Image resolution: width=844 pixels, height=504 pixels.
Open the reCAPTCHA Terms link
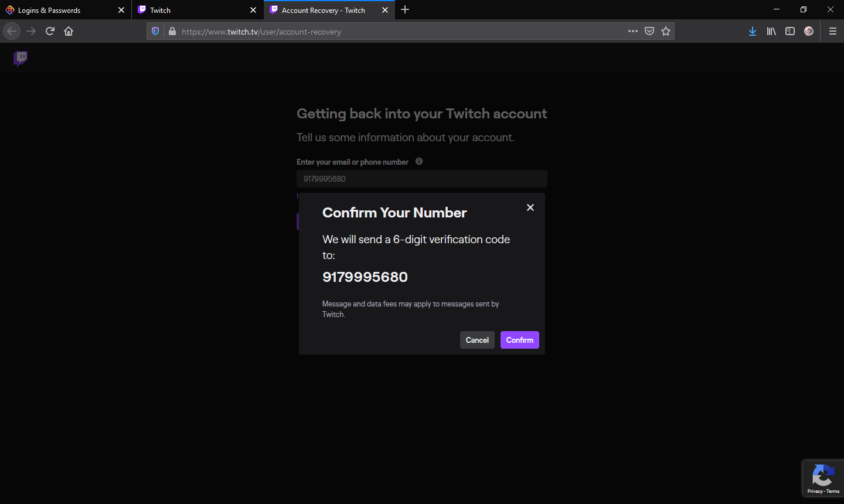click(x=833, y=491)
